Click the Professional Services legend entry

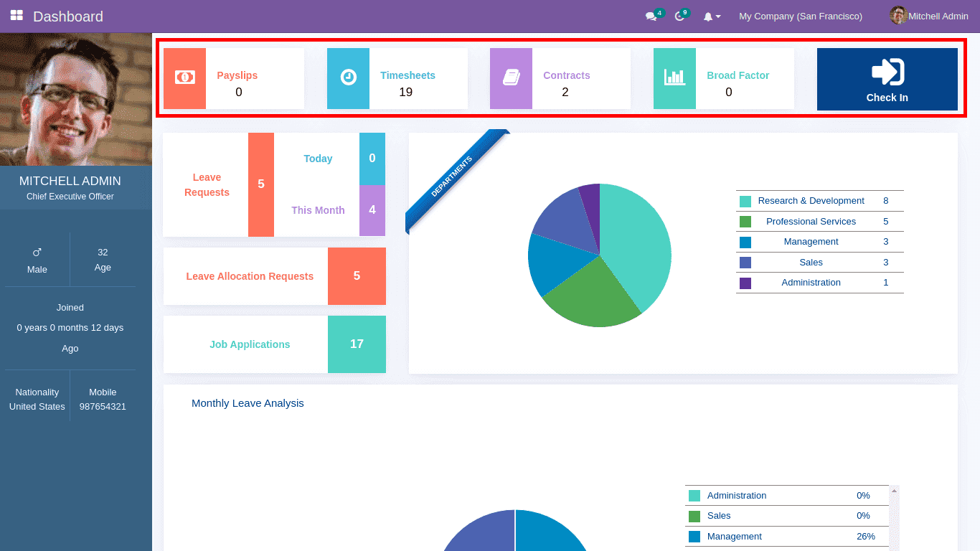[811, 221]
